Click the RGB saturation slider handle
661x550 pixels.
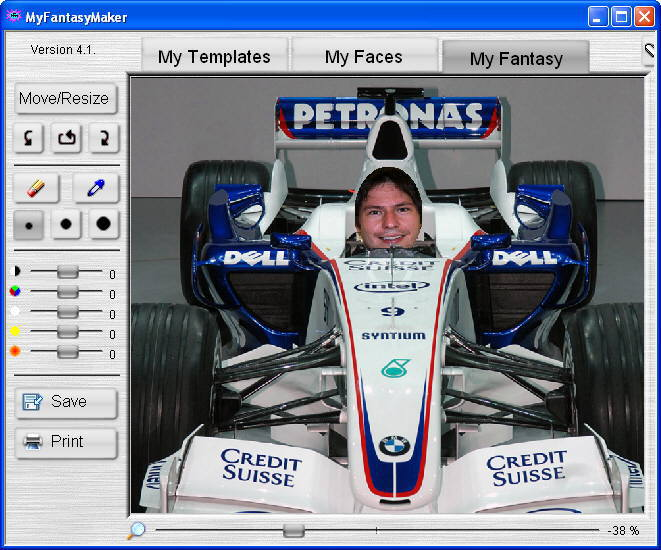tap(67, 291)
